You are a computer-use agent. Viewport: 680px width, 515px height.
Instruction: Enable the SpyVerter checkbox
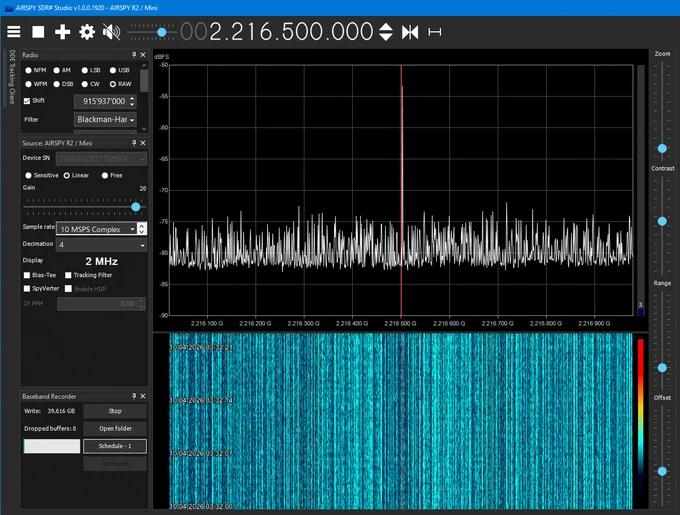tap(27, 288)
